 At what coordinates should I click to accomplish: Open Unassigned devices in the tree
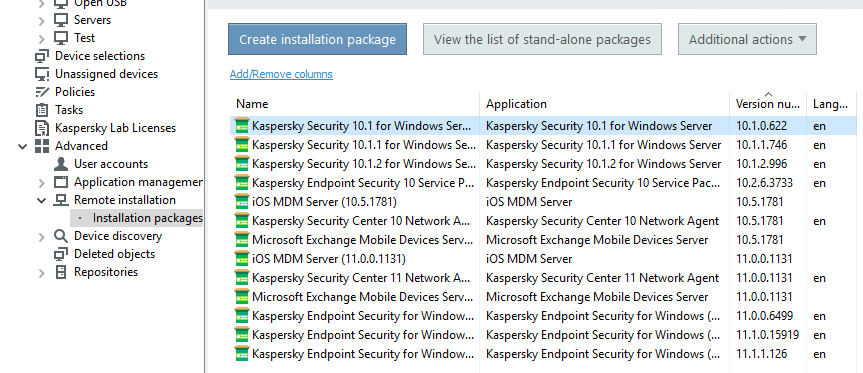point(106,74)
